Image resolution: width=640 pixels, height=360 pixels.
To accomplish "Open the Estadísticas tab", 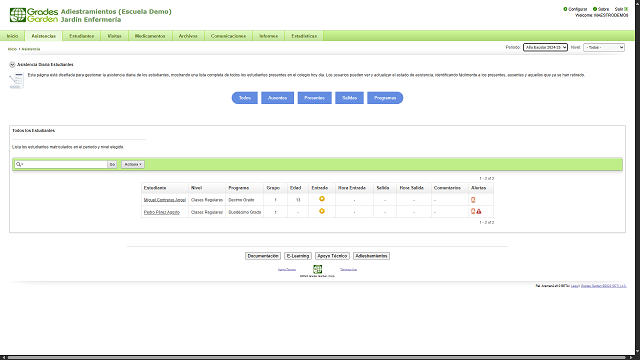I will click(304, 36).
